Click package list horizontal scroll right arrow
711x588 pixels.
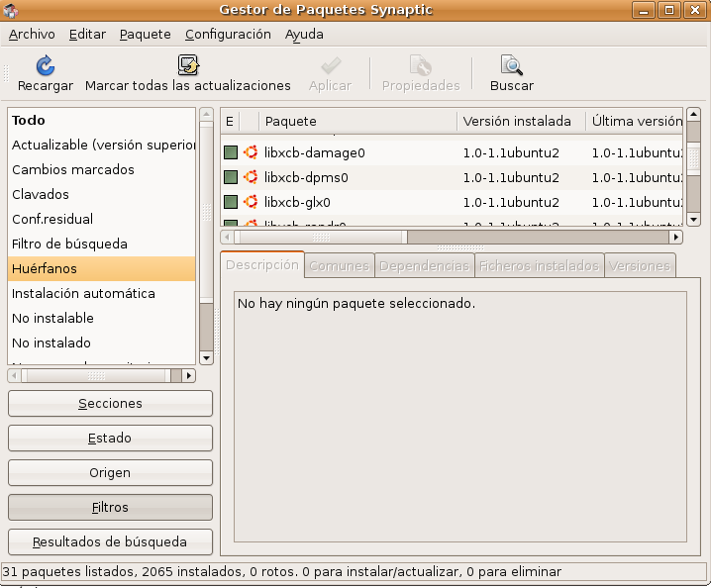675,237
